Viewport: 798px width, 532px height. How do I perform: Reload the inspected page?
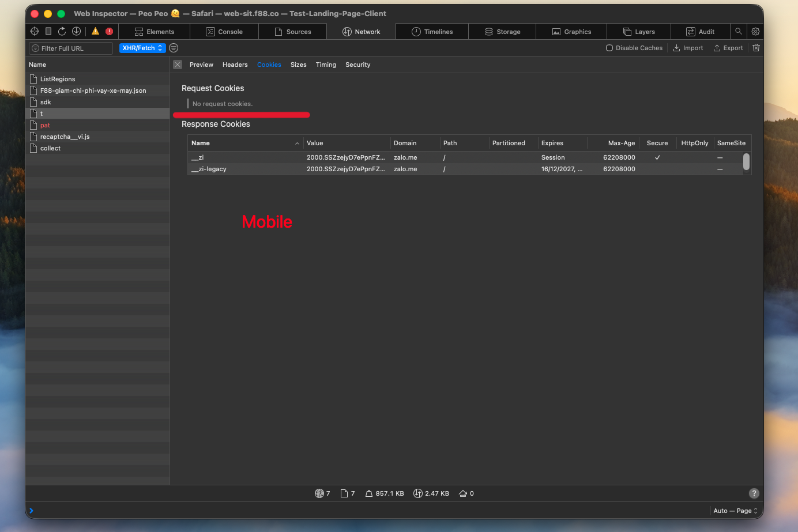pos(62,32)
